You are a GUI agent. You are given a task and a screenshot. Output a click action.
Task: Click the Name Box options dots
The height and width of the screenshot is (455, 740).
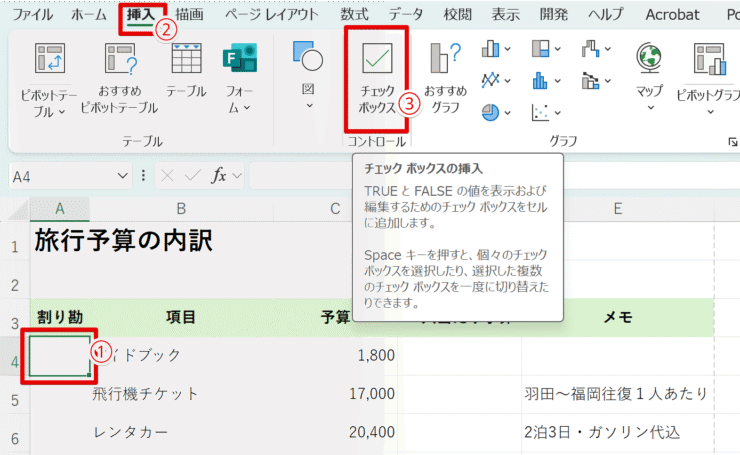click(x=143, y=176)
